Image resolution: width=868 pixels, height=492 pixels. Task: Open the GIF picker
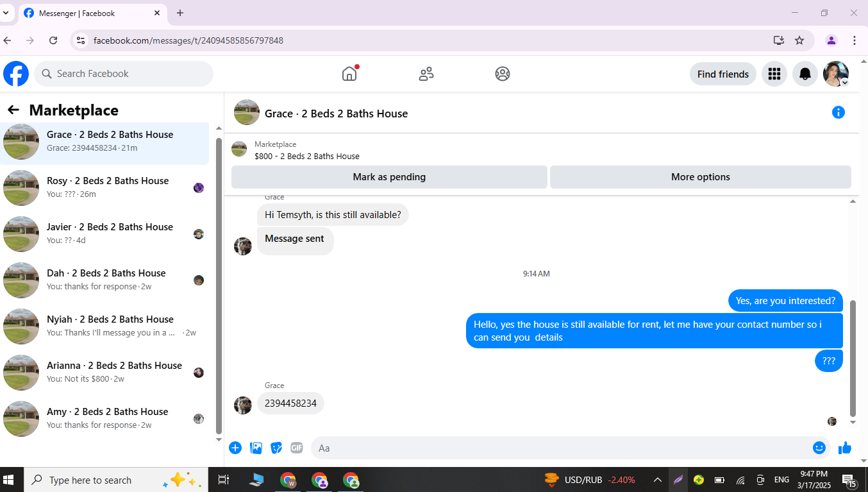pos(296,448)
